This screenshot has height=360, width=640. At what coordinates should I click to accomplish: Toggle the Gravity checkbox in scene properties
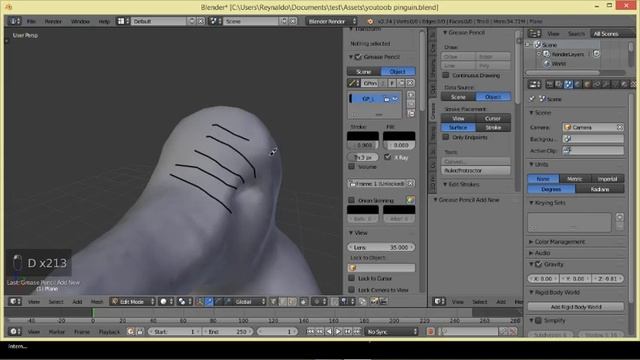click(539, 264)
